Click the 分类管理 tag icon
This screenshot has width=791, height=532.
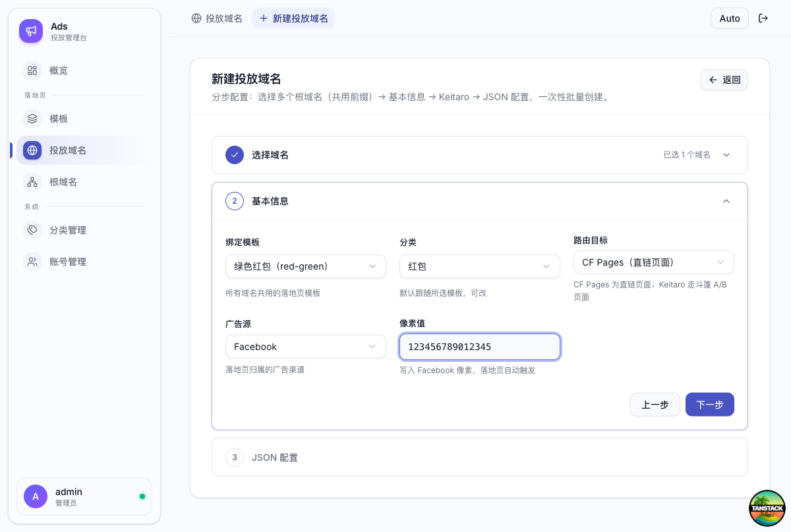click(x=32, y=230)
